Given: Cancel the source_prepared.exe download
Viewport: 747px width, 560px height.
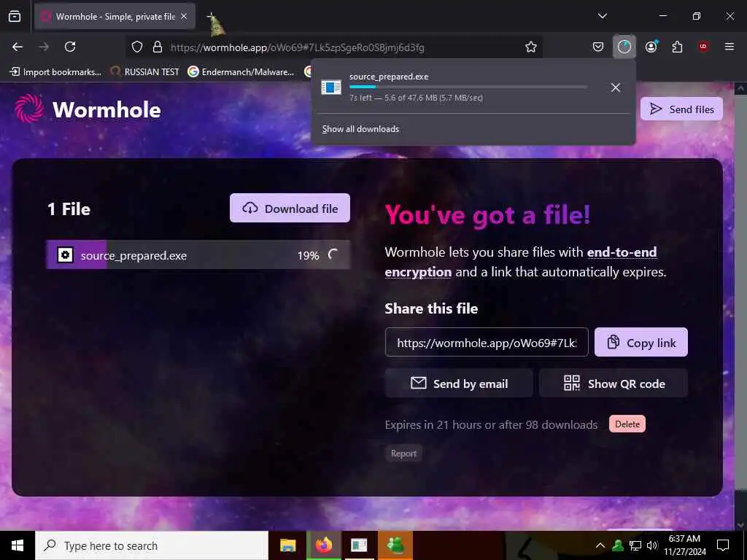Looking at the screenshot, I should (616, 87).
